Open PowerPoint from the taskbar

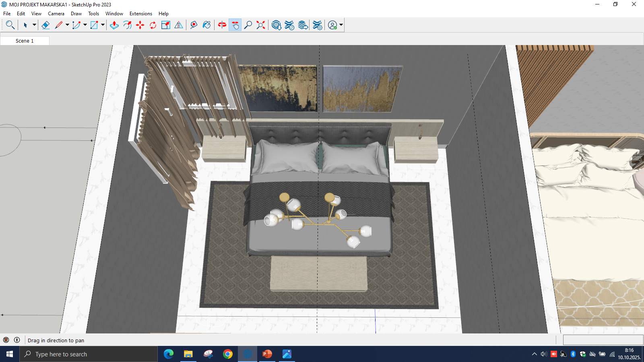pyautogui.click(x=267, y=354)
